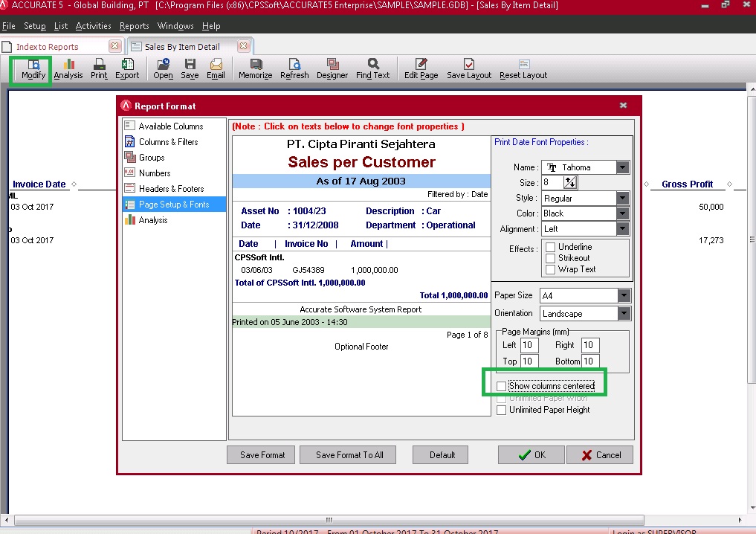This screenshot has height=534, width=756.
Task: Expand the Paper Size dropdown
Action: click(623, 296)
